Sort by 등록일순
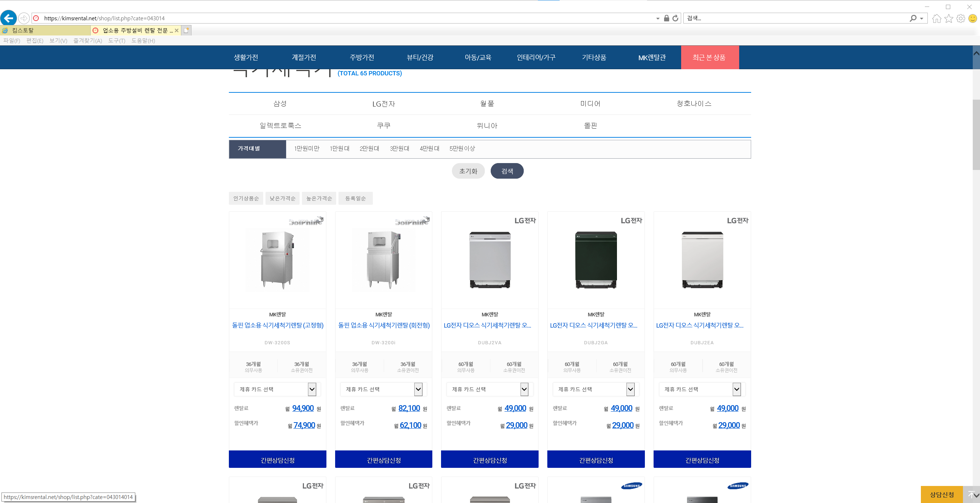Screen dimensions: 980x503 (x=356, y=198)
